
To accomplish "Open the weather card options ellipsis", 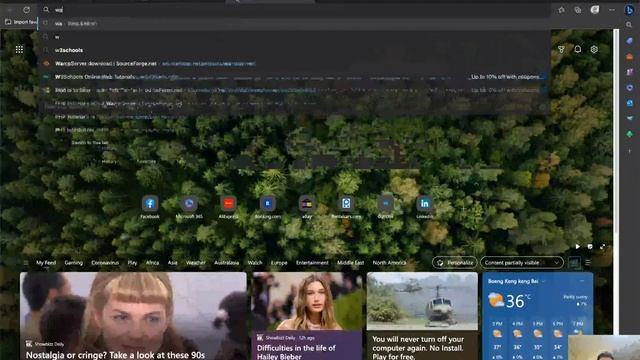I will pyautogui.click(x=582, y=281).
